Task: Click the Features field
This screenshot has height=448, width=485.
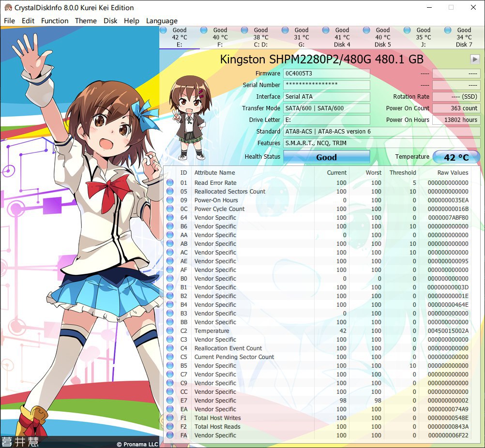Action: click(x=382, y=143)
